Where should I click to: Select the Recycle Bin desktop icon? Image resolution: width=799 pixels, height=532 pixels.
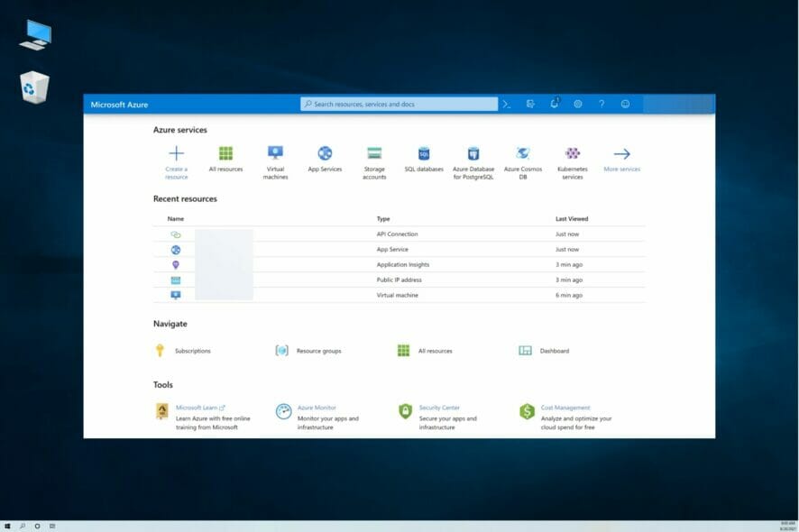click(x=34, y=87)
